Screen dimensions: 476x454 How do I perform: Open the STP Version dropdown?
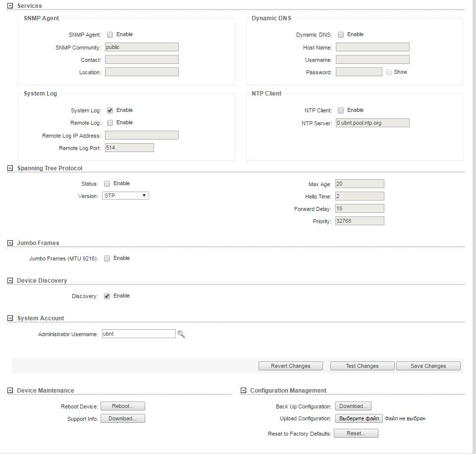click(x=125, y=196)
